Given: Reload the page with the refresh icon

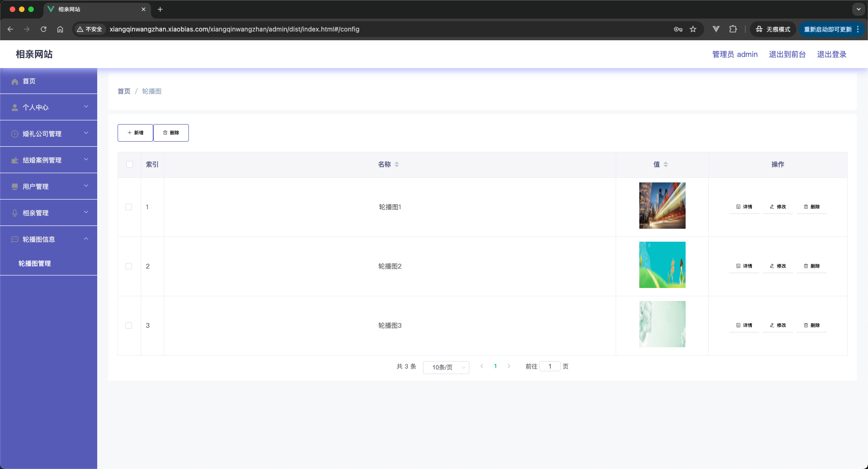Looking at the screenshot, I should coord(44,29).
